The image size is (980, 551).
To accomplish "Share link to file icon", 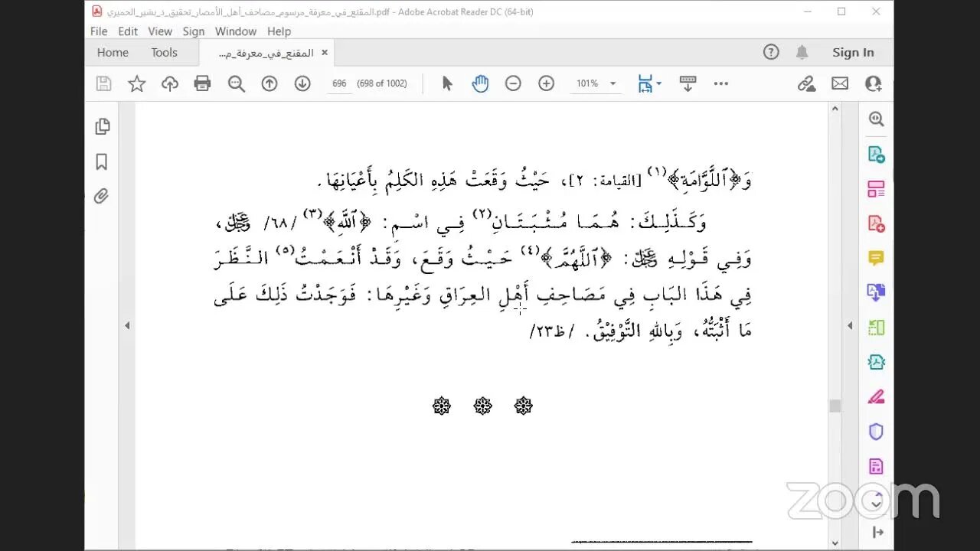I will click(x=806, y=83).
